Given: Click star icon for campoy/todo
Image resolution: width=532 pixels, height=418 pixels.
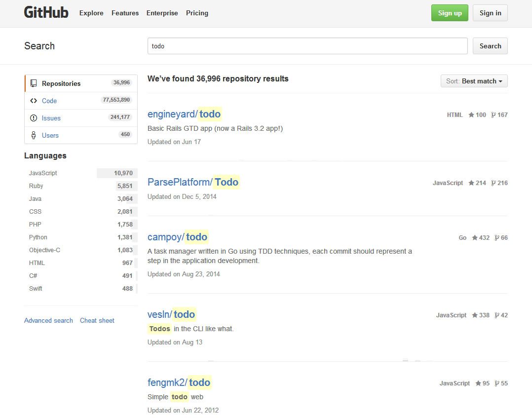Looking at the screenshot, I should pos(475,237).
